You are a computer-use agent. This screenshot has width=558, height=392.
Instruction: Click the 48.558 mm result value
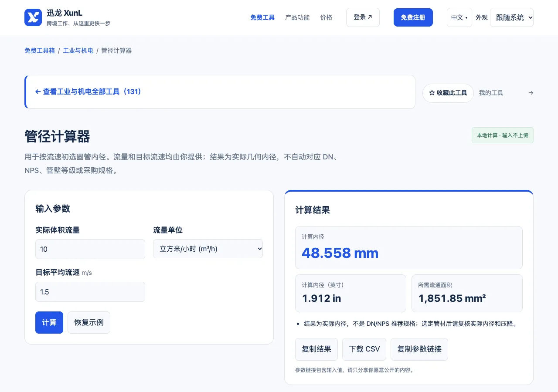340,253
